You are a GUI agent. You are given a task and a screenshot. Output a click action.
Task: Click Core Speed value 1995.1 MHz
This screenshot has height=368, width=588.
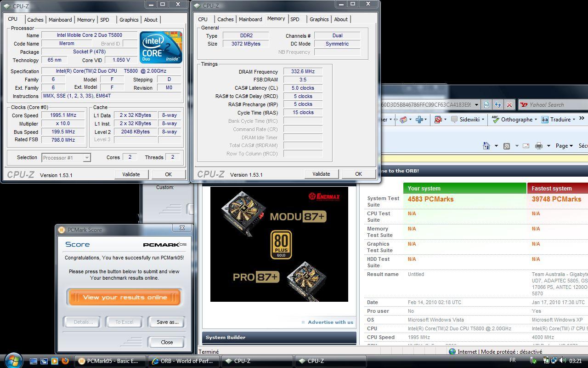click(63, 115)
